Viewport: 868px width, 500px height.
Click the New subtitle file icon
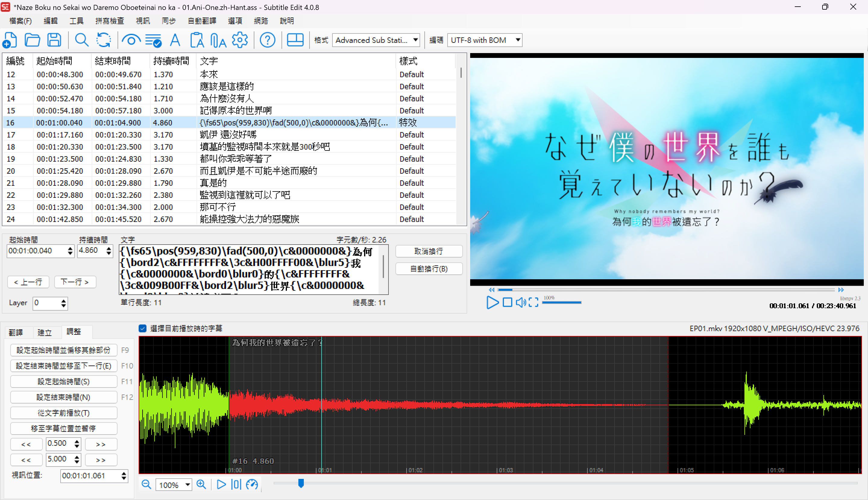pos(10,40)
